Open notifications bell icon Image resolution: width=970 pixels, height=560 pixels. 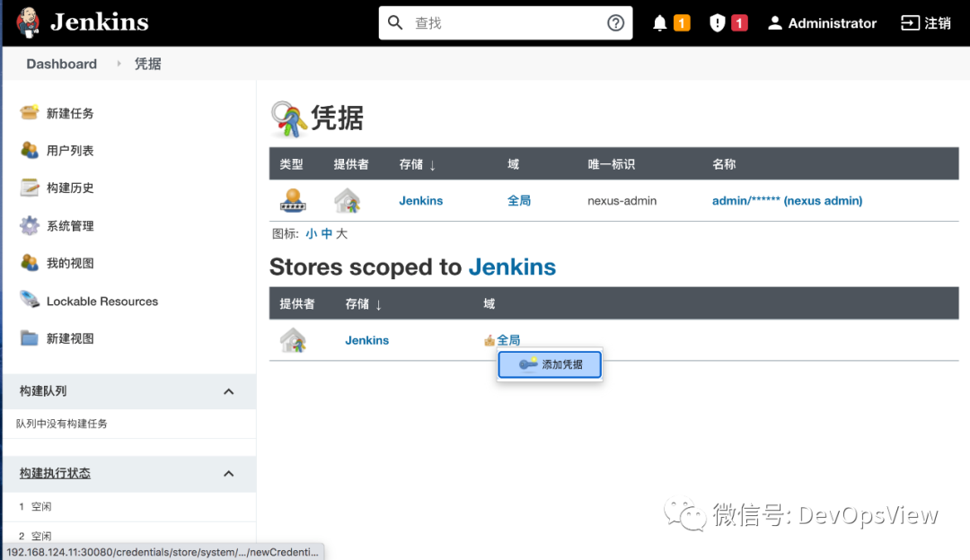(660, 23)
